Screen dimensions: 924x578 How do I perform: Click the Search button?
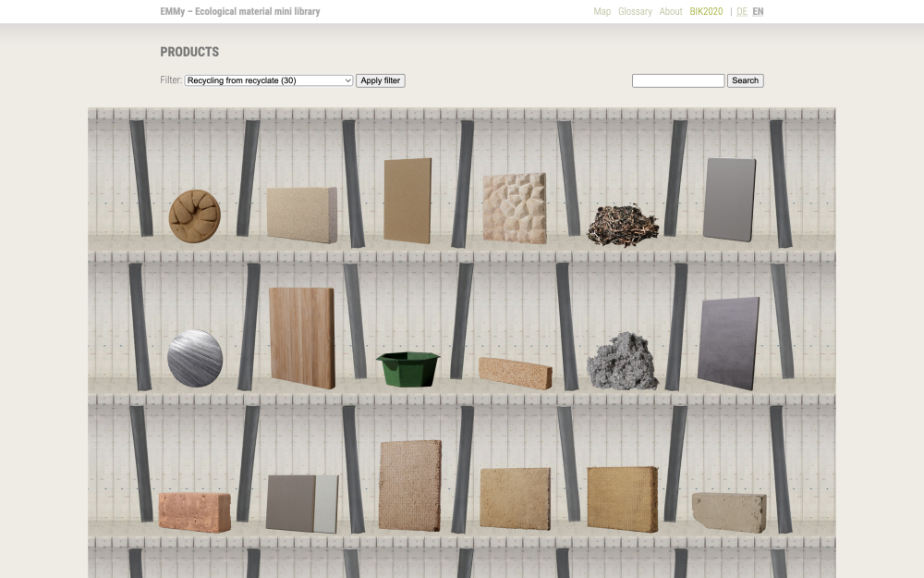pyautogui.click(x=745, y=80)
